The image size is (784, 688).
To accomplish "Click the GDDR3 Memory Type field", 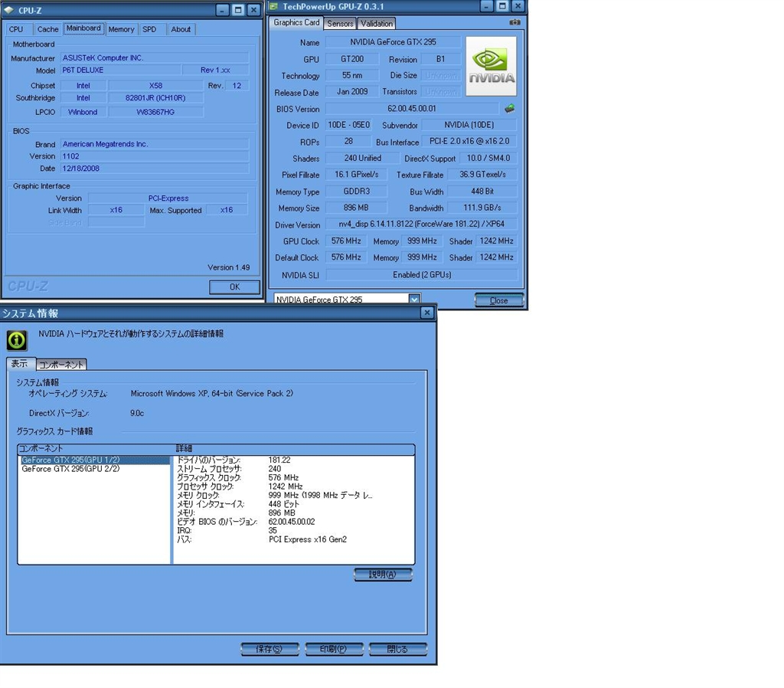I will click(357, 192).
